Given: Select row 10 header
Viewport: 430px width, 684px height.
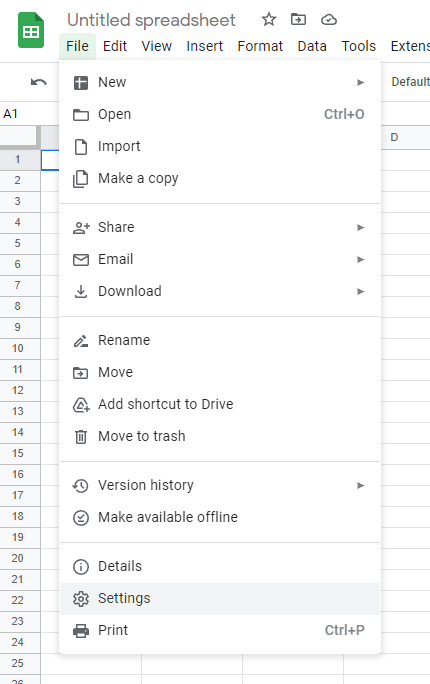Looking at the screenshot, I should 17,348.
